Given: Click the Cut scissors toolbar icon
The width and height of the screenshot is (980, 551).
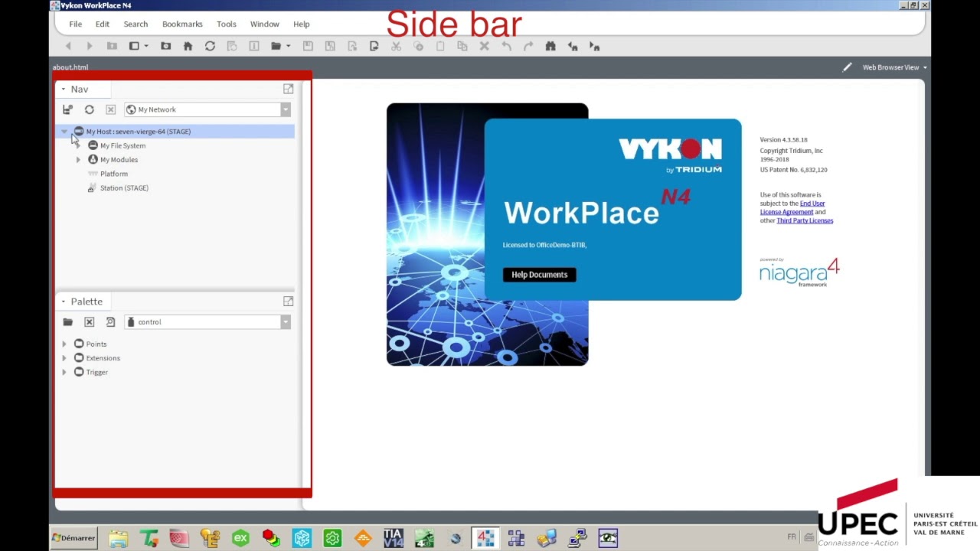Looking at the screenshot, I should coord(396,47).
